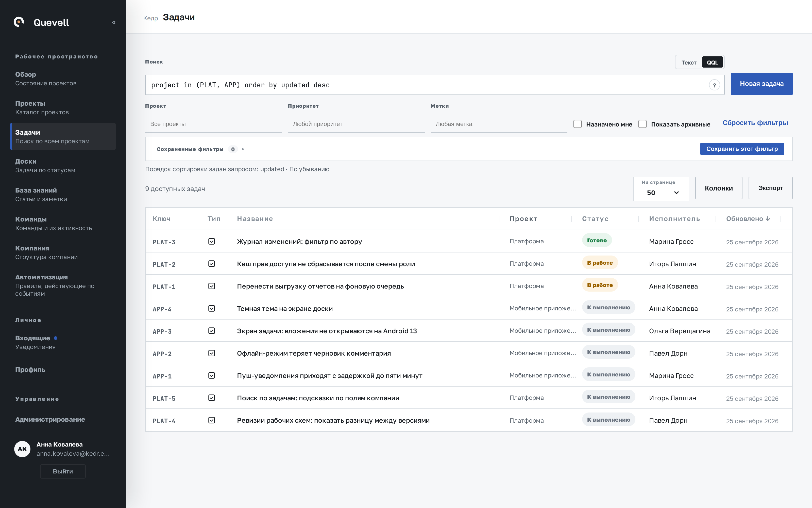Screen dimensions: 812x508
Task: Enable the Назначено мне checkbox
Action: (x=578, y=124)
